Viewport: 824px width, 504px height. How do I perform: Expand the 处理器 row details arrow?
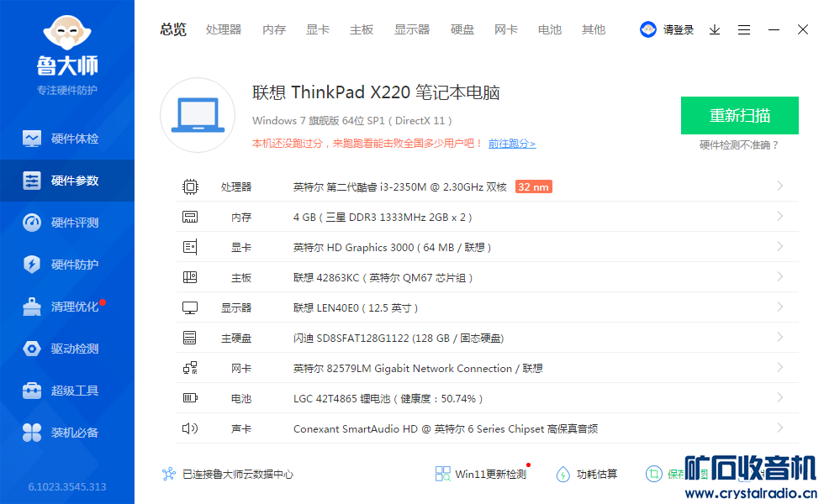pyautogui.click(x=780, y=186)
